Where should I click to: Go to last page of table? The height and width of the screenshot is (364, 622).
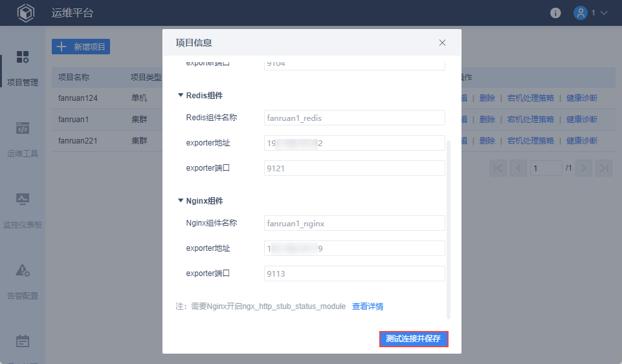click(604, 168)
